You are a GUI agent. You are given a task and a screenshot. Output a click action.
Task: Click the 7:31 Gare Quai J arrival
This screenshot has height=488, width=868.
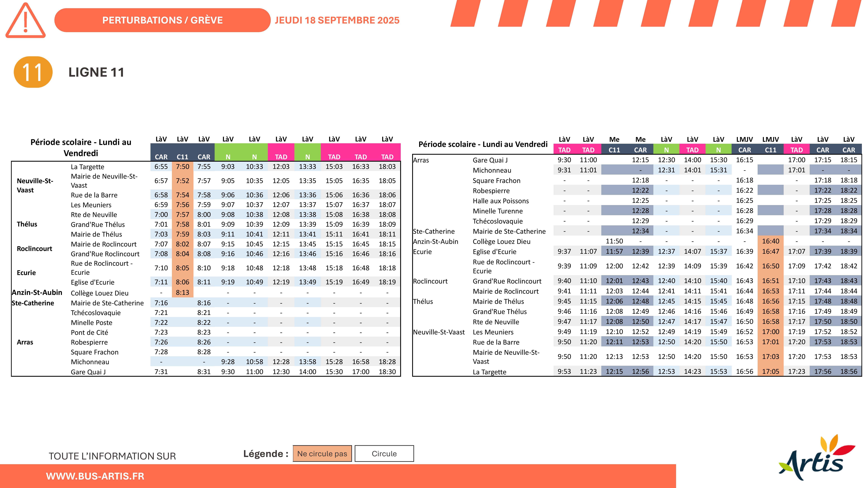point(161,372)
